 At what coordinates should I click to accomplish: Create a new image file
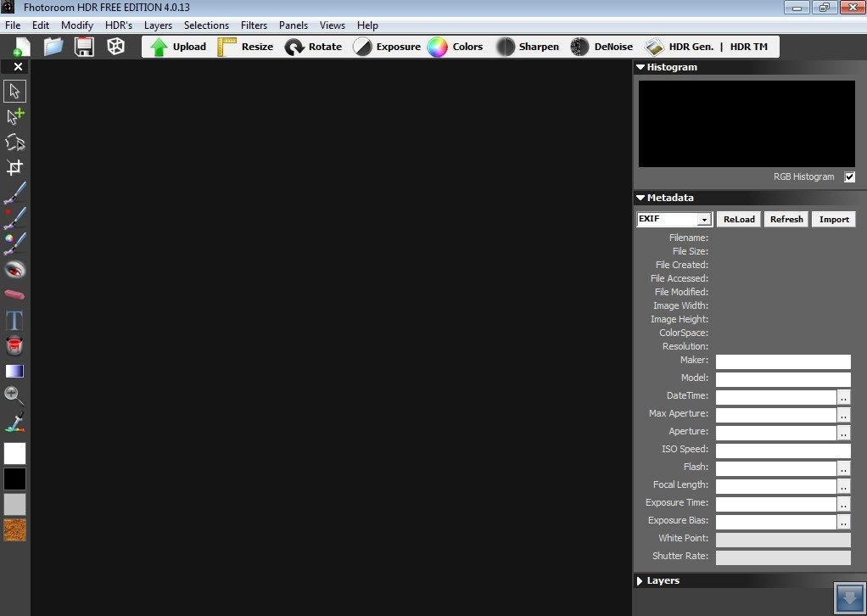pos(21,47)
